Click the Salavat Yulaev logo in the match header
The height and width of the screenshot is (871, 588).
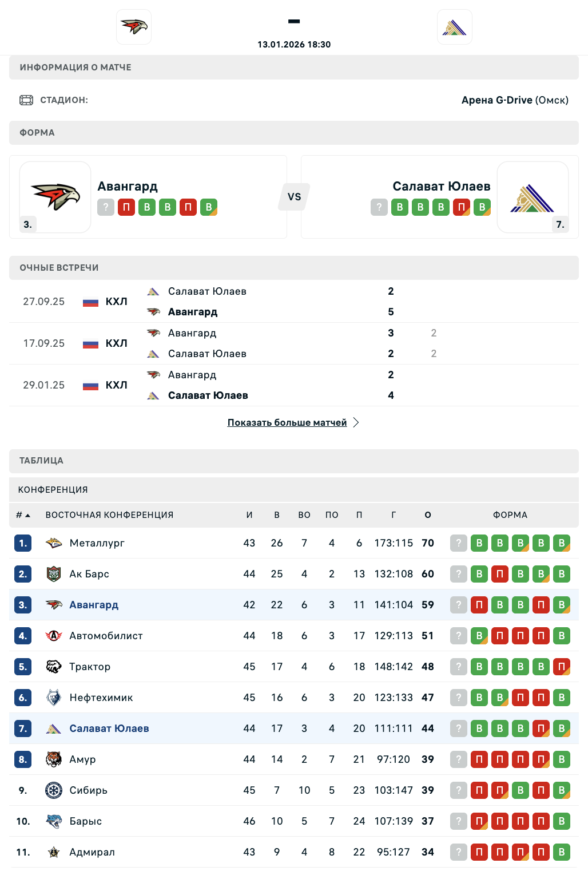[x=455, y=27]
